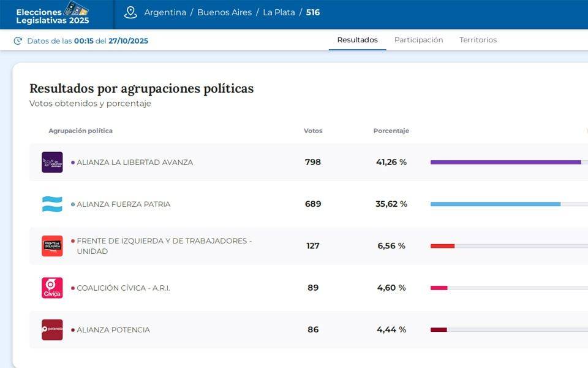Select Buenos Aires in the breadcrumb

(224, 13)
